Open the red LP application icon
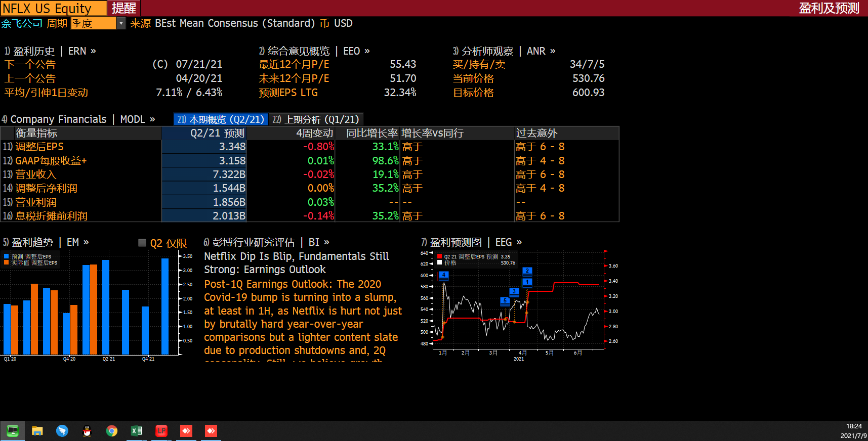Viewport: 868px width, 441px height. pos(161,431)
